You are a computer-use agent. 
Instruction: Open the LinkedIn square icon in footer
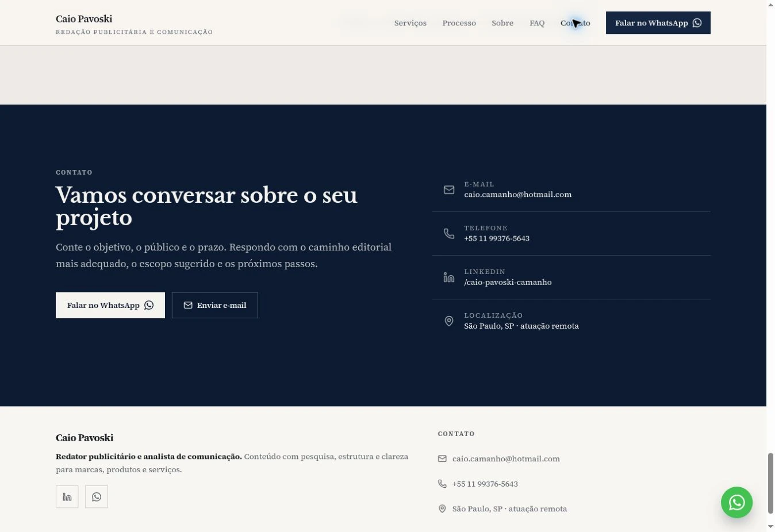67,497
